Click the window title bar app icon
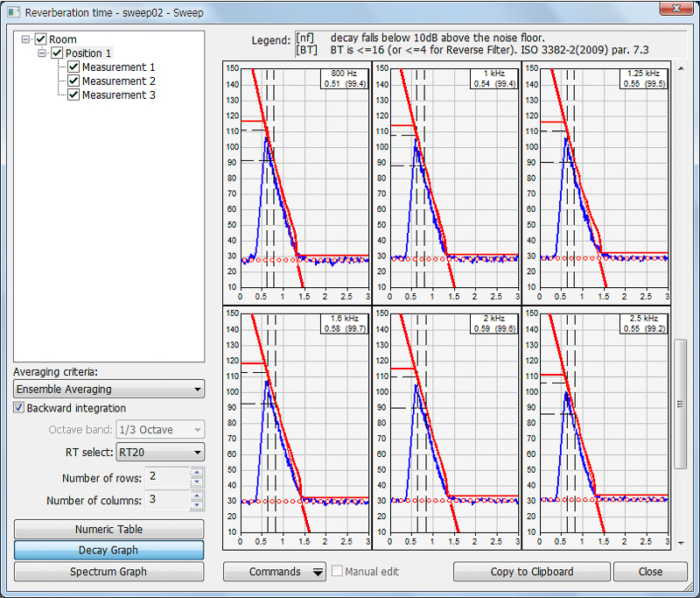Image resolution: width=700 pixels, height=598 pixels. [14, 12]
